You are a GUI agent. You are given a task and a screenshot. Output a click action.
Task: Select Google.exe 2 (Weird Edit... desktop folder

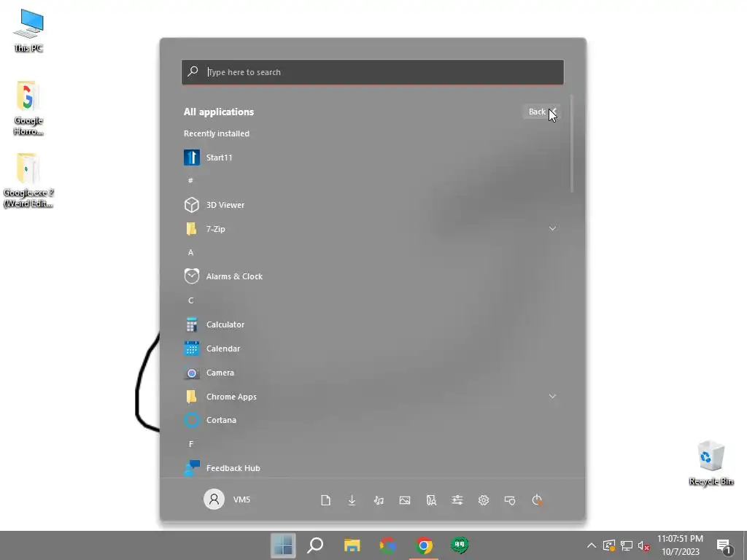pyautogui.click(x=28, y=181)
